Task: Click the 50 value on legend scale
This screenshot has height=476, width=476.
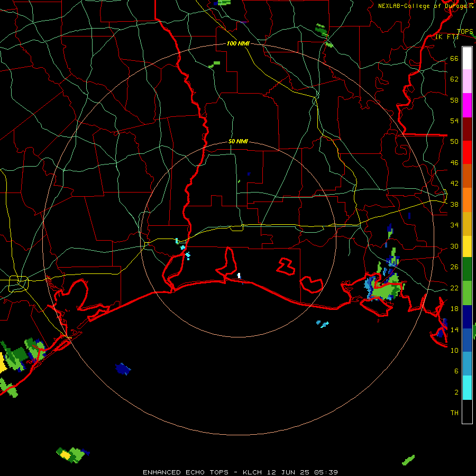Action: click(454, 141)
